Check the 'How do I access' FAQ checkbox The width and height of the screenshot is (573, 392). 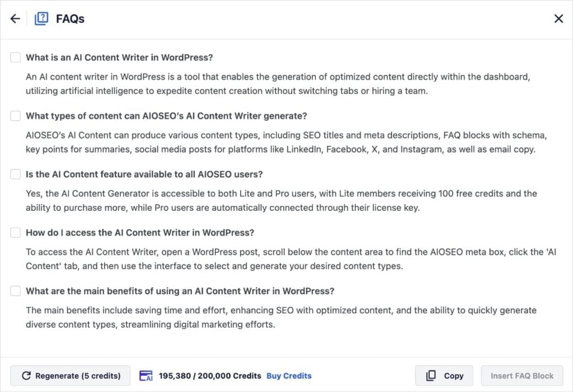click(x=15, y=232)
